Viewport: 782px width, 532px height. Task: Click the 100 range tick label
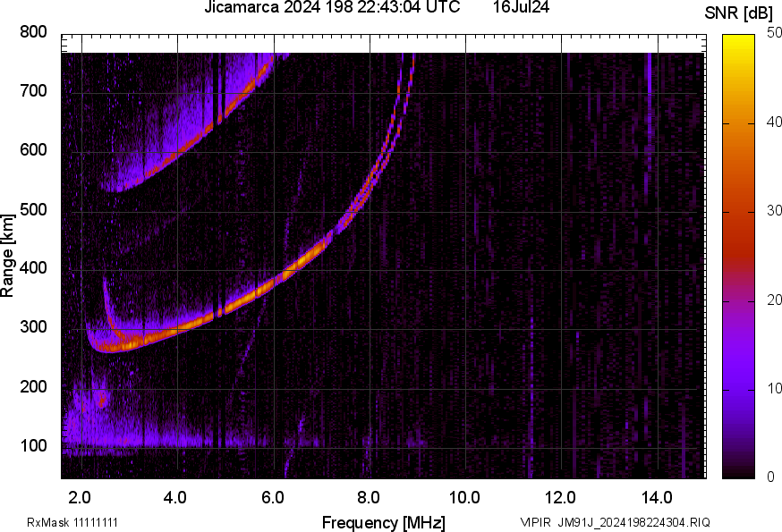(33, 445)
